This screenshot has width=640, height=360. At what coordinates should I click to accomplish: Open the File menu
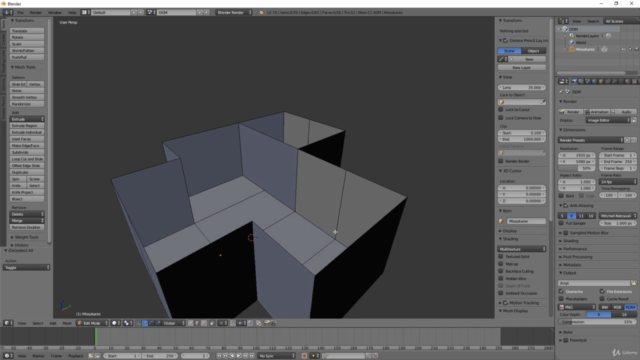[20, 13]
